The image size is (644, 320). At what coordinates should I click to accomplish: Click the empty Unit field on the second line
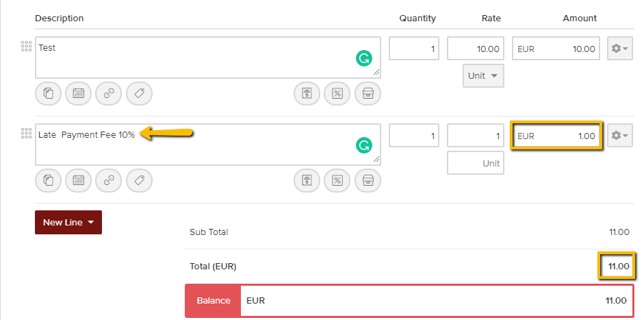(476, 163)
